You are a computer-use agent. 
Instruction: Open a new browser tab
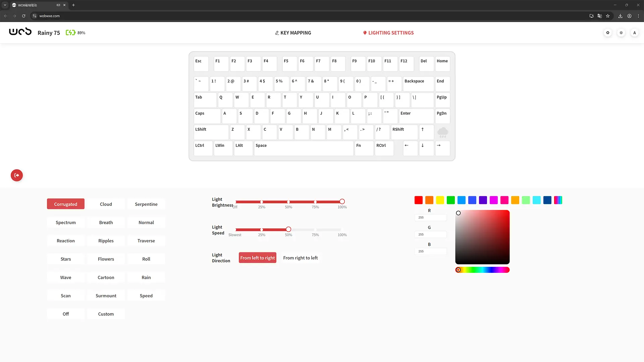point(73,5)
